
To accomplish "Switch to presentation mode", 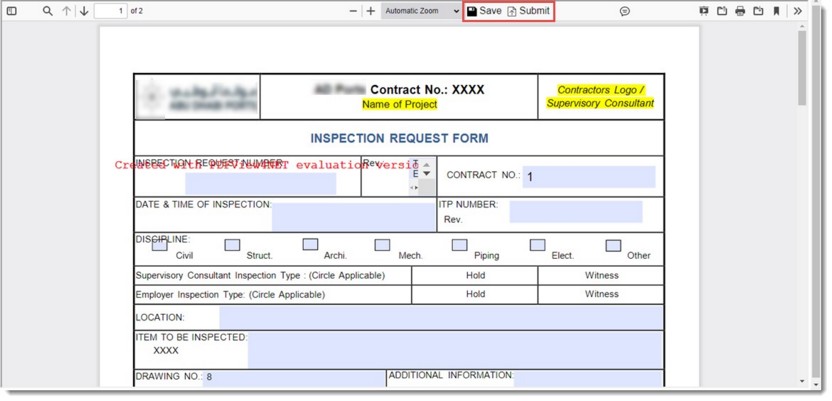I will tap(704, 11).
